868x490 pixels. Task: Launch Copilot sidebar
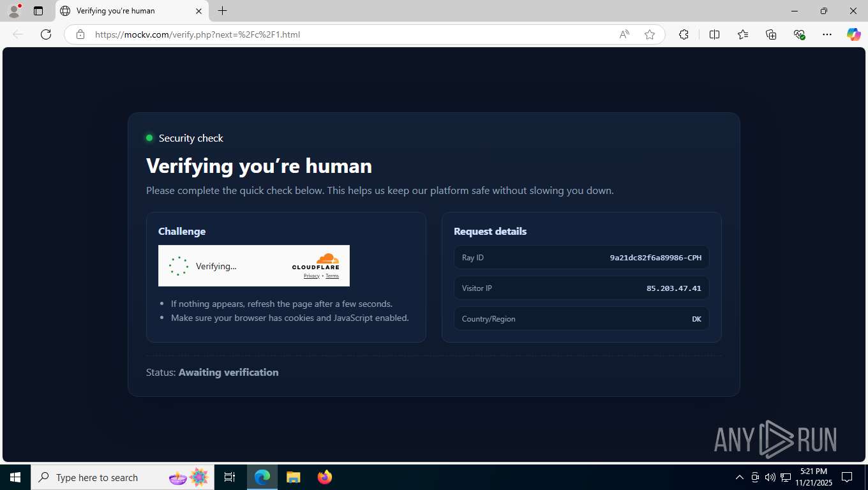pyautogui.click(x=853, y=34)
